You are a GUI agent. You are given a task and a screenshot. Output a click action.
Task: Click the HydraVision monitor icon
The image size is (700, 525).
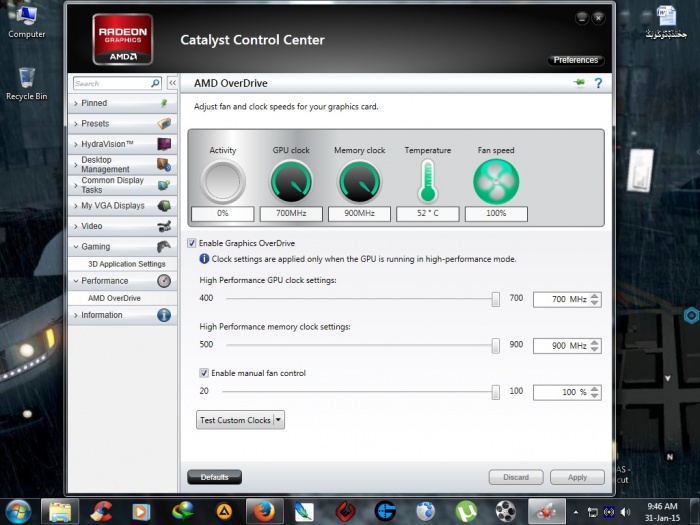tap(164, 144)
